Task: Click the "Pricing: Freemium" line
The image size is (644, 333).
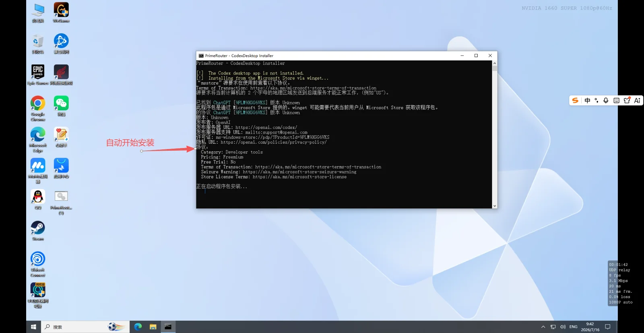Action: point(222,157)
